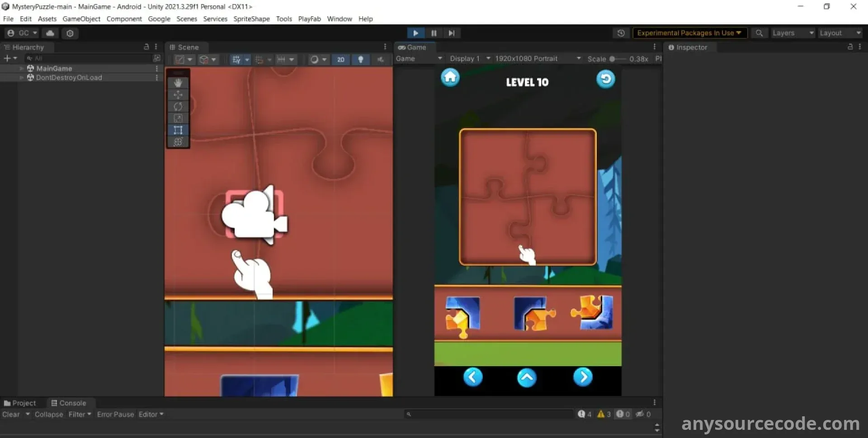Toggle Error Pause in Console
The image size is (868, 438).
coord(115,414)
